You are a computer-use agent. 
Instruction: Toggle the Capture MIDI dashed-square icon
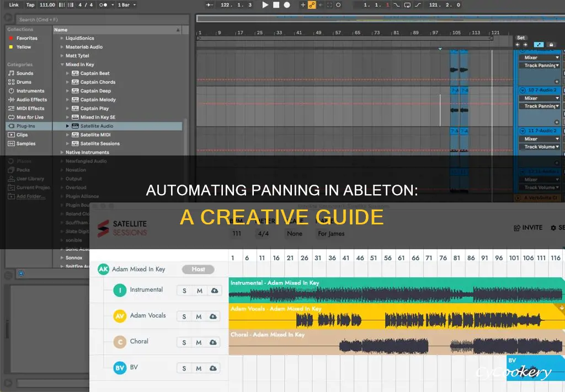(329, 4)
